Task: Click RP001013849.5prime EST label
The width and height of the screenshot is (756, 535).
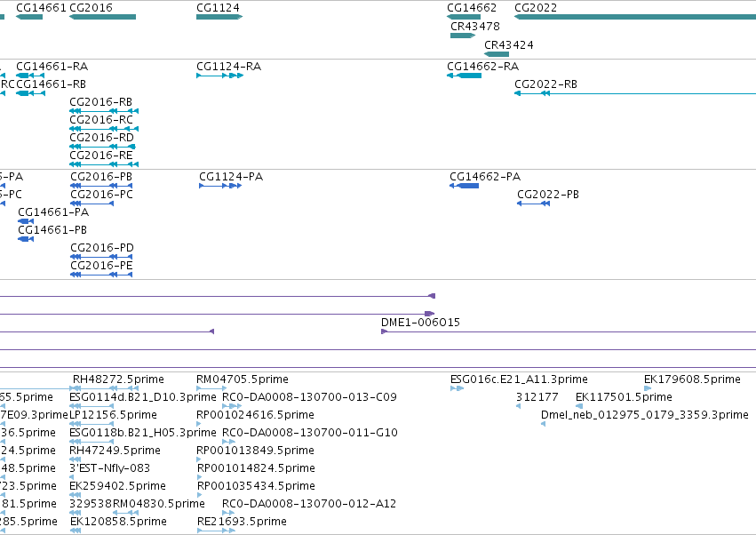Action: coord(255,451)
